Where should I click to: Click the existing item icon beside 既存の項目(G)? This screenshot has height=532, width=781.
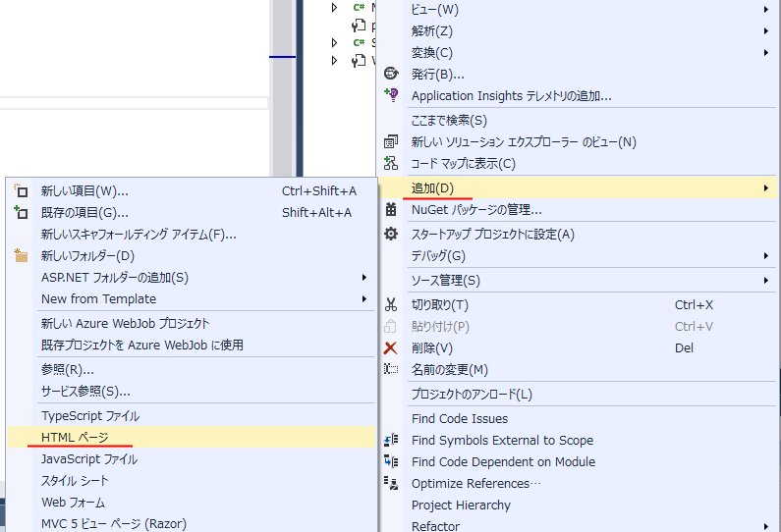tap(21, 212)
